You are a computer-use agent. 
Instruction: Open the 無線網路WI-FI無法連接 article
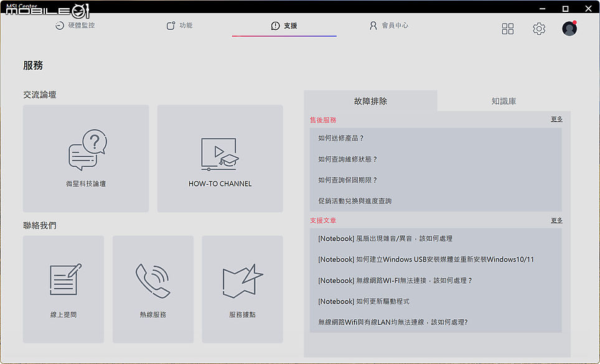[x=436, y=280]
